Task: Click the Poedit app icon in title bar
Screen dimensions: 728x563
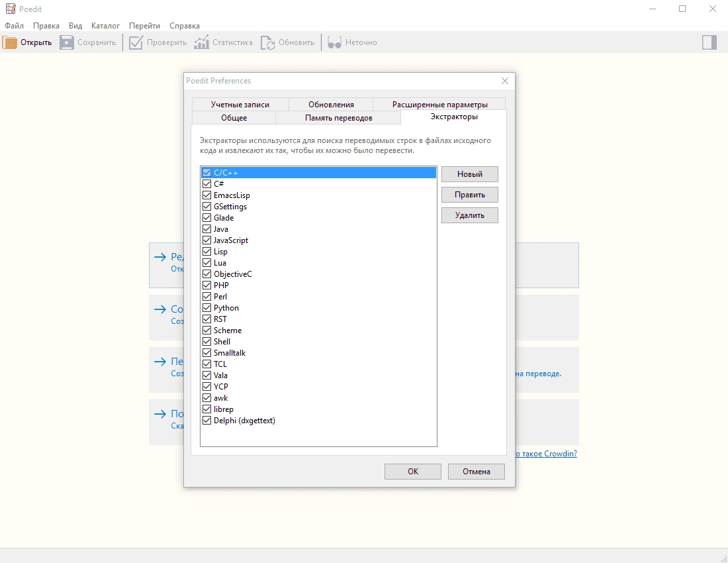Action: coord(10,9)
